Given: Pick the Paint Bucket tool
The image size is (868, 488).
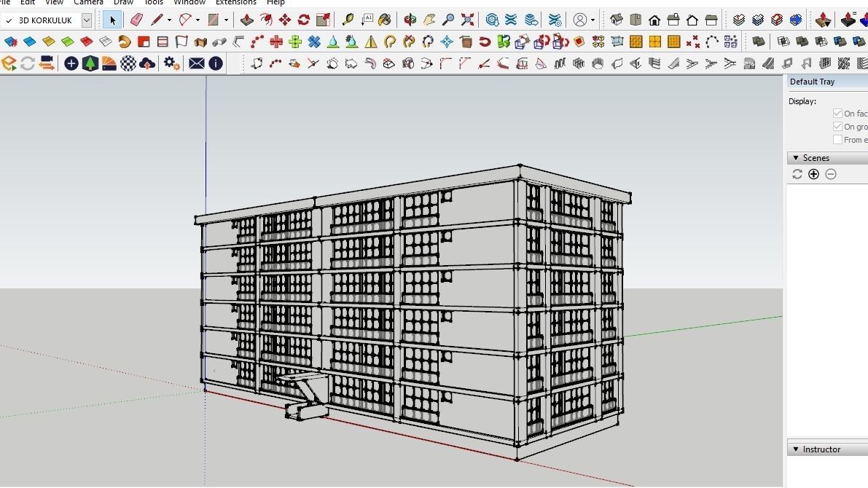Looking at the screenshot, I should [x=385, y=20].
